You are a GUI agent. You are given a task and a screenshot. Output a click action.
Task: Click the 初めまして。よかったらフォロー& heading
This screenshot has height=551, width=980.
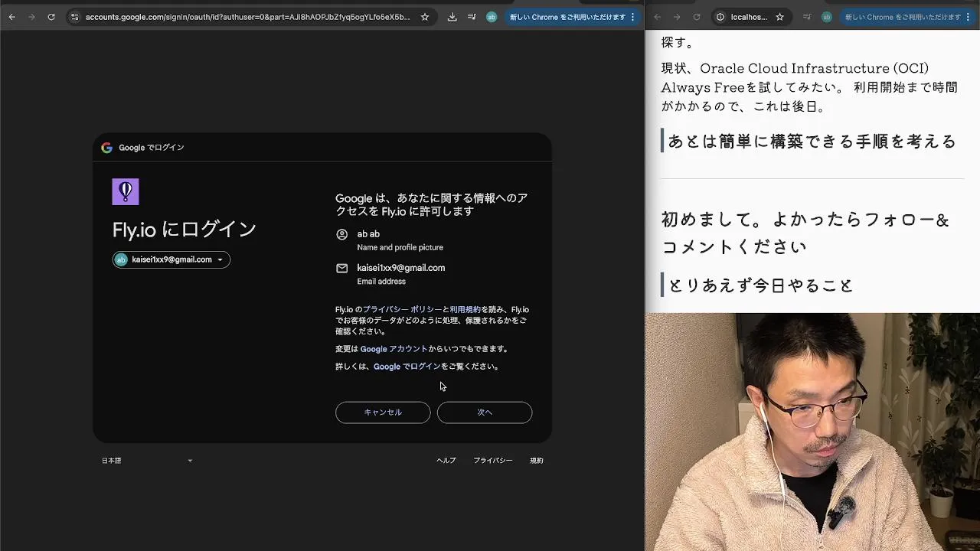pyautogui.click(x=805, y=233)
